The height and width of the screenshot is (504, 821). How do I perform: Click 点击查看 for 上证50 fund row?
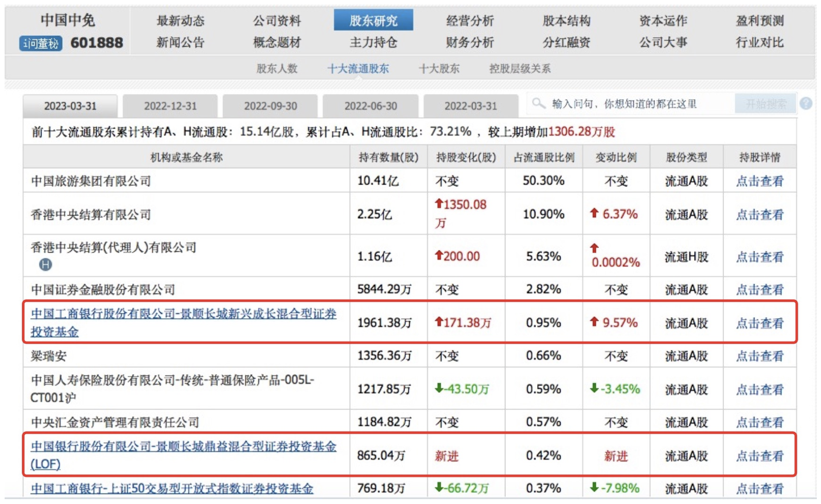point(759,488)
